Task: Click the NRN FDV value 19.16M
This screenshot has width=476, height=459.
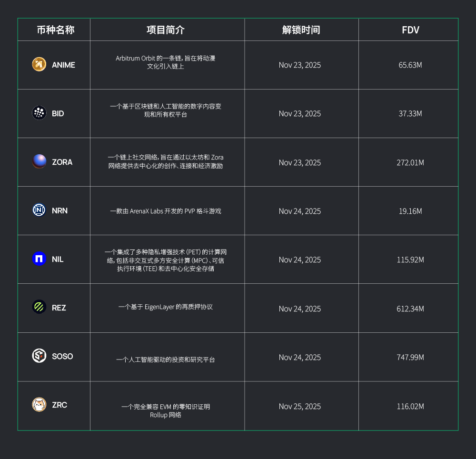Action: (410, 211)
